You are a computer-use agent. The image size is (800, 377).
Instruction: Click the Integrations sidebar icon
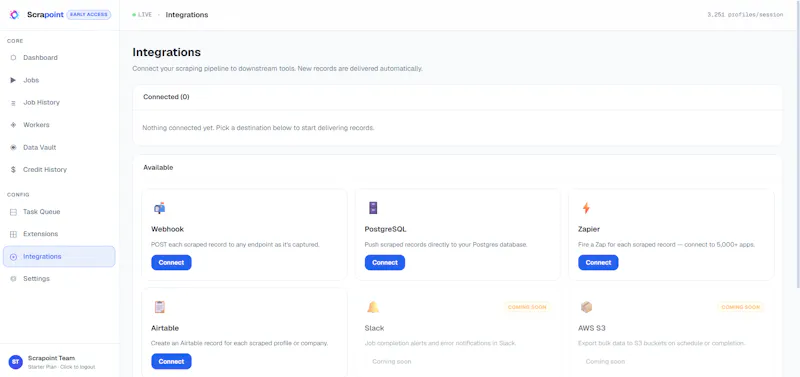13,257
